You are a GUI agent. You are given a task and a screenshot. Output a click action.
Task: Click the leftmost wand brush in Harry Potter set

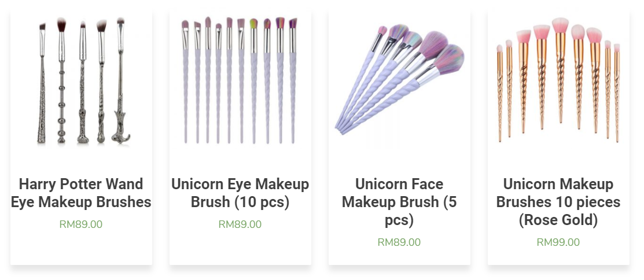[x=42, y=83]
